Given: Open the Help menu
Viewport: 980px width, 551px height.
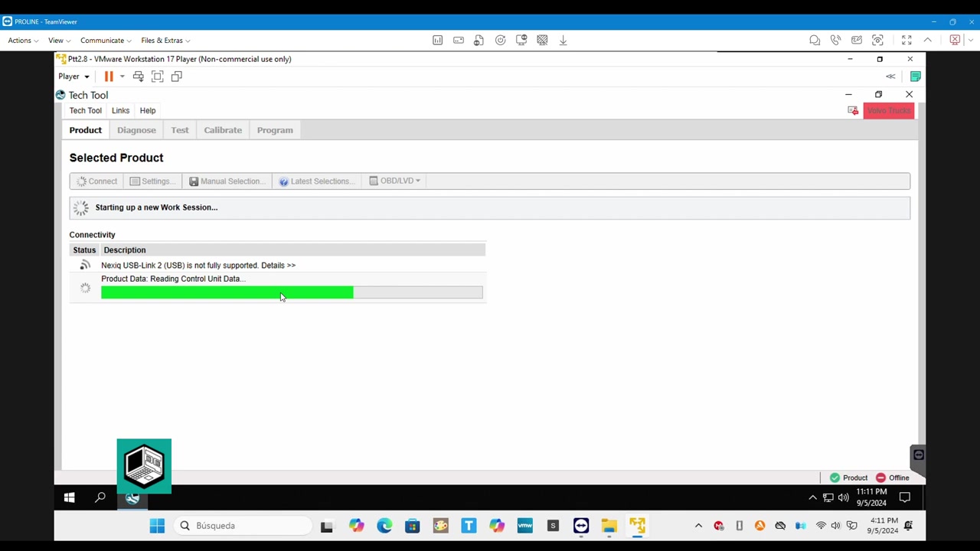Looking at the screenshot, I should click(148, 111).
